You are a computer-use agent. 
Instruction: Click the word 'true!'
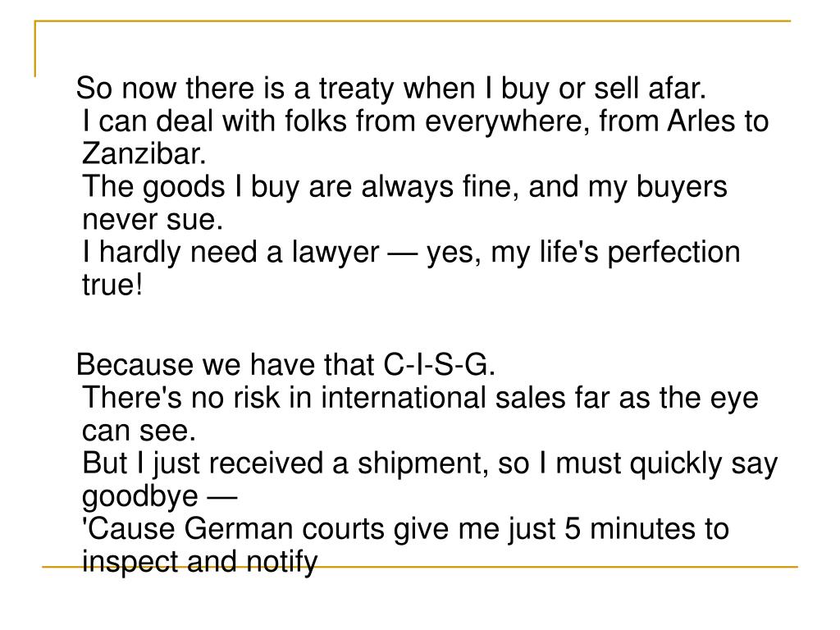(x=112, y=285)
